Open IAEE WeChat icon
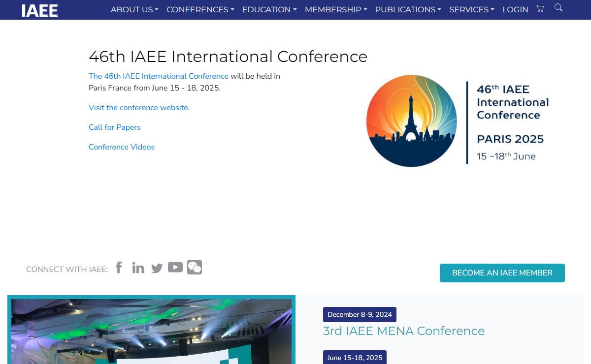This screenshot has width=591, height=364. click(195, 267)
